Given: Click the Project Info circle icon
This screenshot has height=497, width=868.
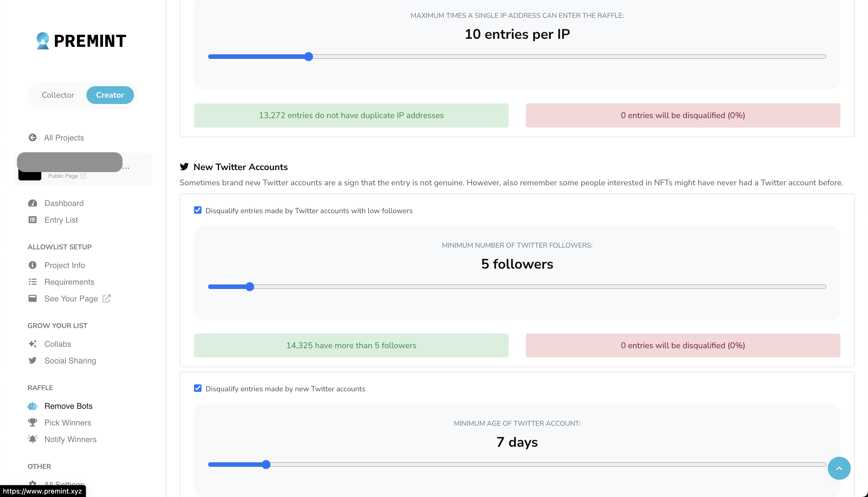Looking at the screenshot, I should [32, 265].
